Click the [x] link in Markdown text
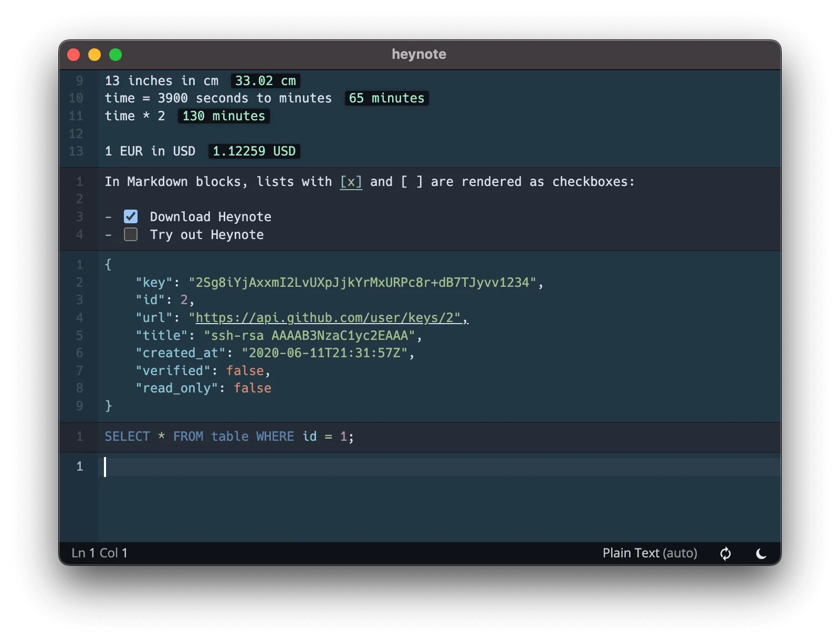The width and height of the screenshot is (840, 643). pos(351,182)
